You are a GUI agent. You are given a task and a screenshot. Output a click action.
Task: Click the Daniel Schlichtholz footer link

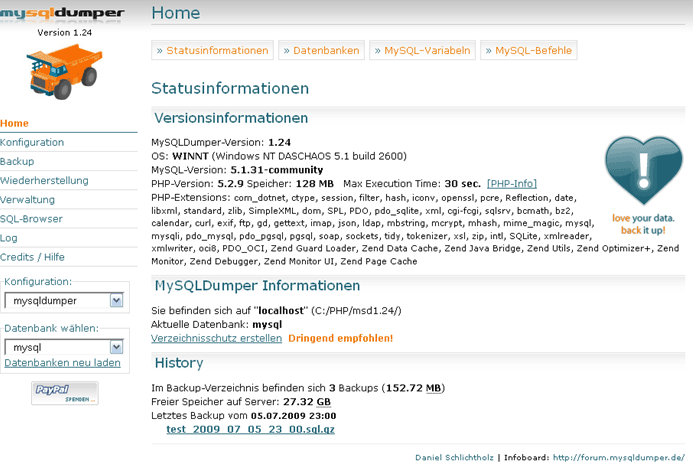454,457
